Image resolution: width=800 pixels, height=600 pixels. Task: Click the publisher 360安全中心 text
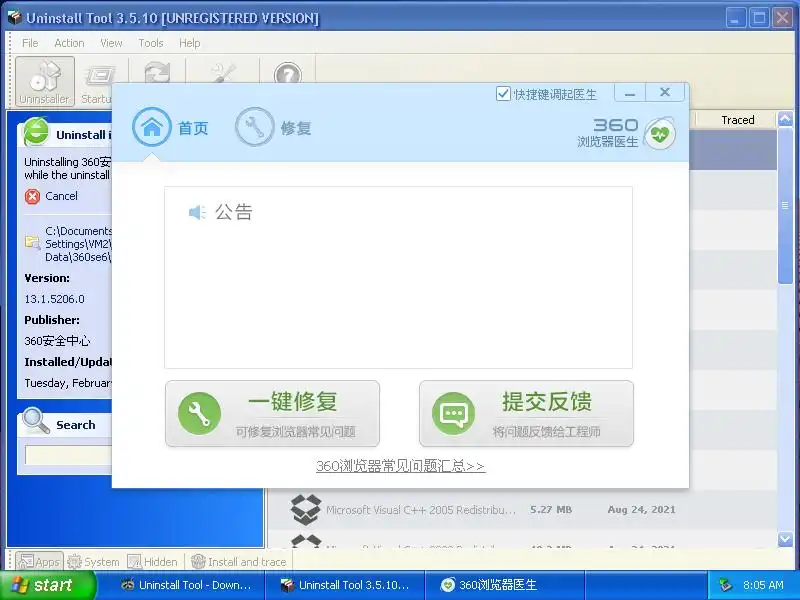57,341
